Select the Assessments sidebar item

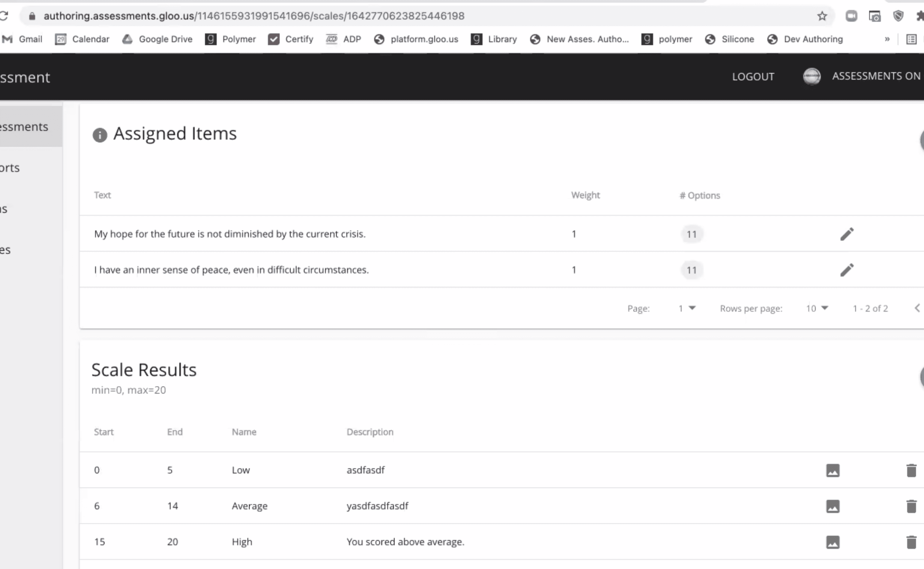tap(31, 126)
